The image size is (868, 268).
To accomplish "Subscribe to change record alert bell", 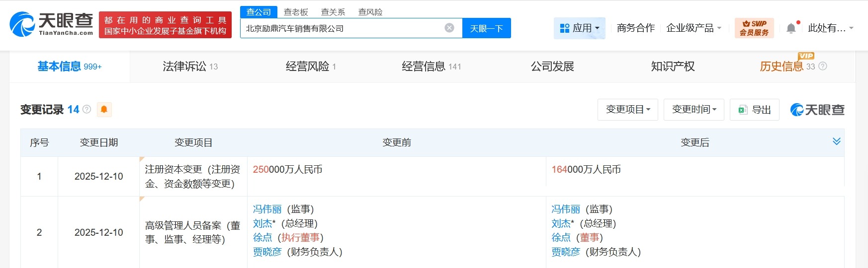I will point(104,109).
